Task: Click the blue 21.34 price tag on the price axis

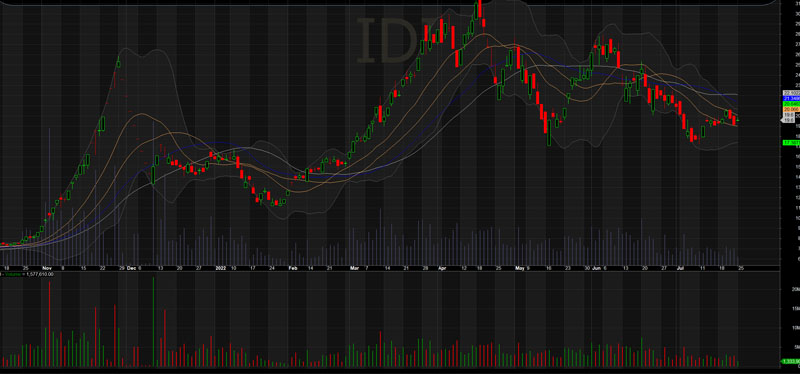Action: pos(790,98)
